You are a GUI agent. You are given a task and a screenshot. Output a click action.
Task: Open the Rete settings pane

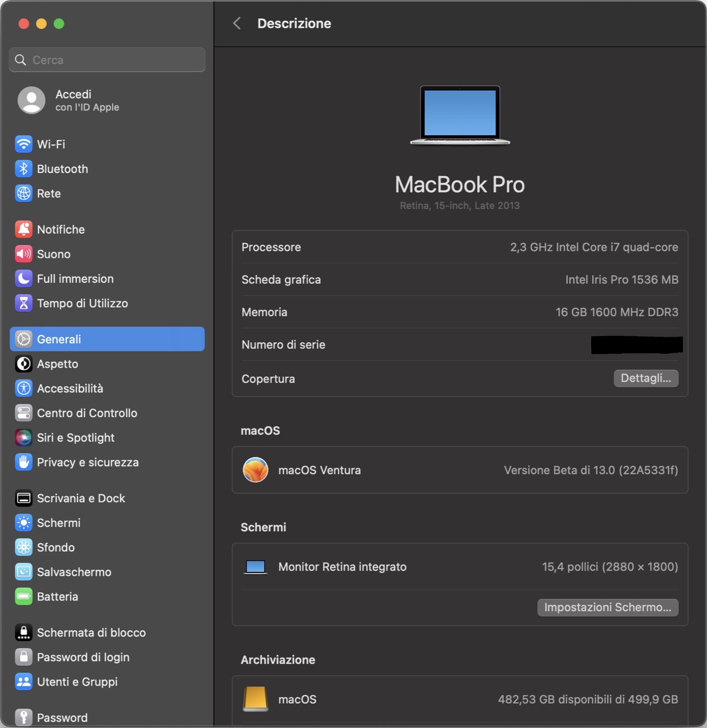[107, 193]
